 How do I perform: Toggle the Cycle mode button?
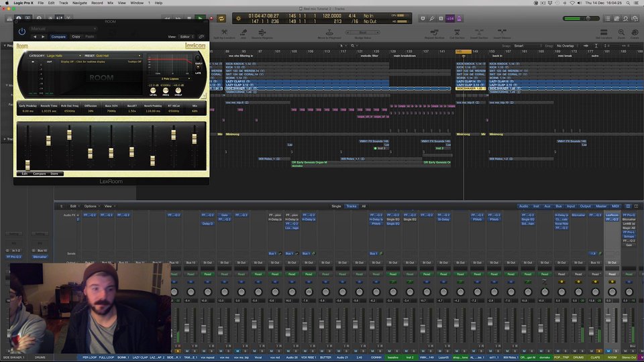pos(221,19)
